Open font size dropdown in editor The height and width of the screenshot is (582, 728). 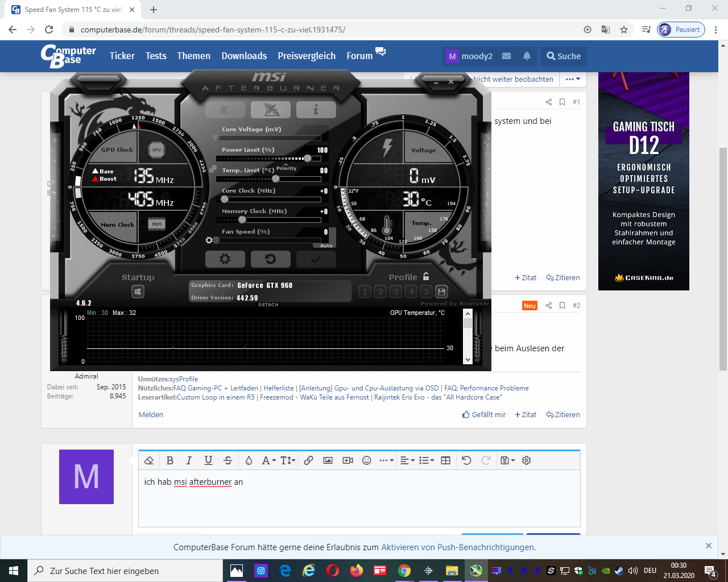288,460
